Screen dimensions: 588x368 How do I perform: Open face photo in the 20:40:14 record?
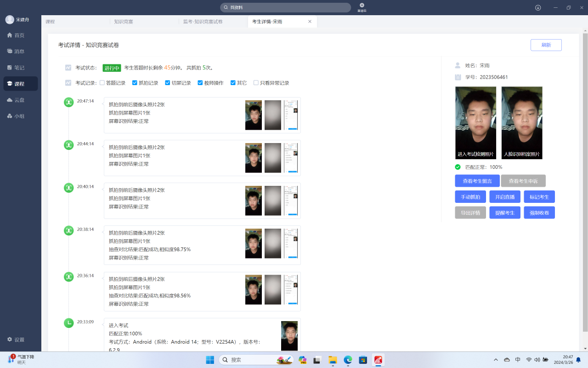[x=254, y=201]
